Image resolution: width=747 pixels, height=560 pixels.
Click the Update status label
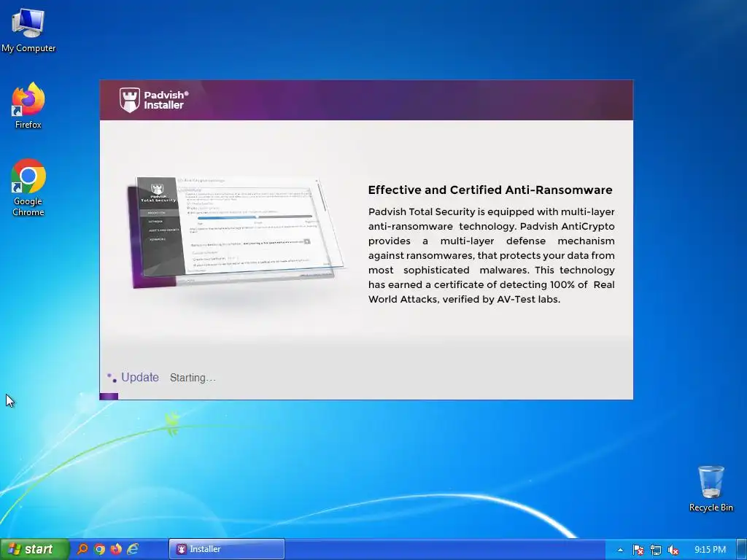pos(139,378)
